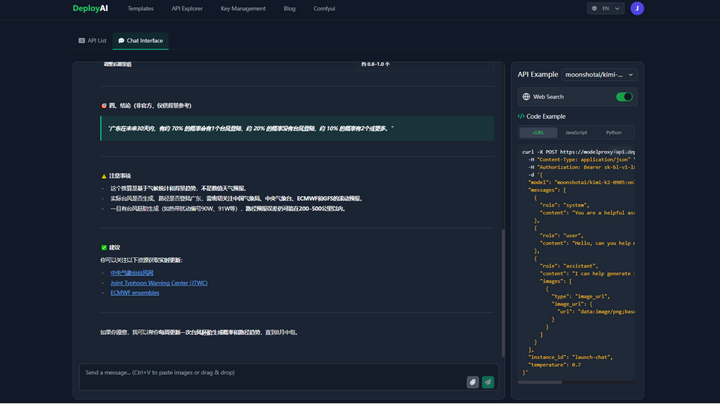Open the API Explorer page

tap(187, 8)
